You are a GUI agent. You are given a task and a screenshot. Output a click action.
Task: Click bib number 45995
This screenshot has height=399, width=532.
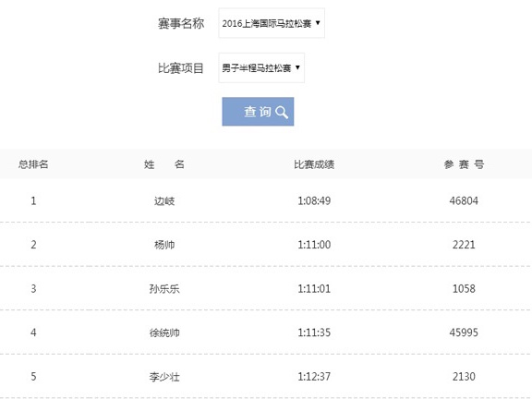[464, 332]
